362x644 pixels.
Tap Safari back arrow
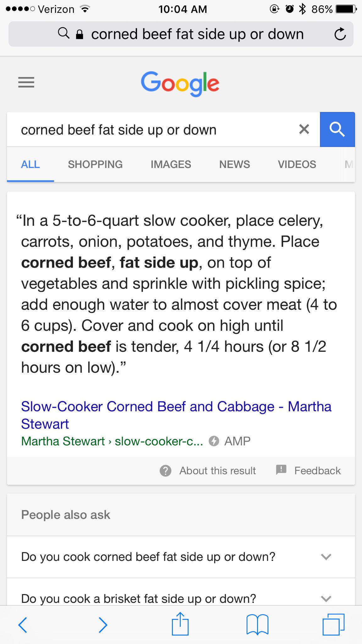click(23, 625)
